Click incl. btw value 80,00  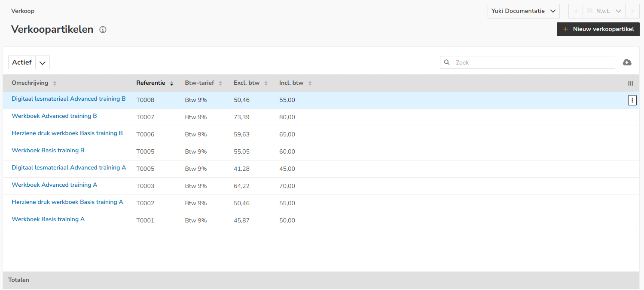[x=287, y=117]
